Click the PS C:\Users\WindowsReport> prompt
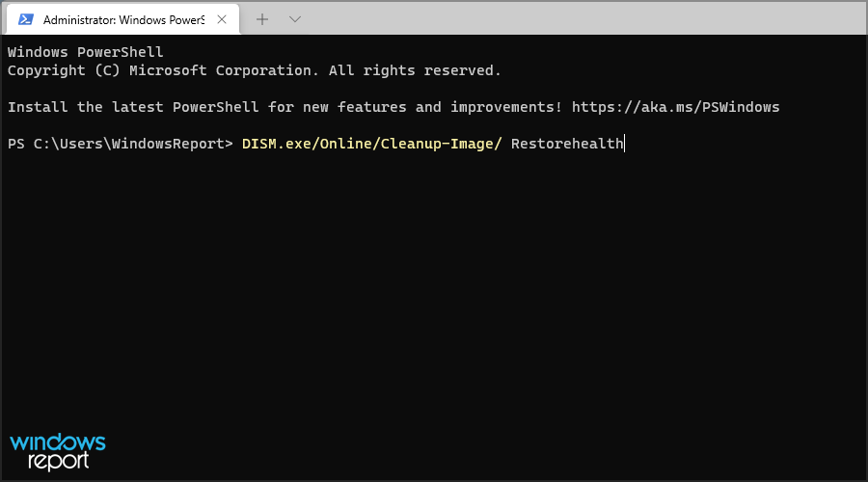This screenshot has width=868, height=482. (x=120, y=144)
